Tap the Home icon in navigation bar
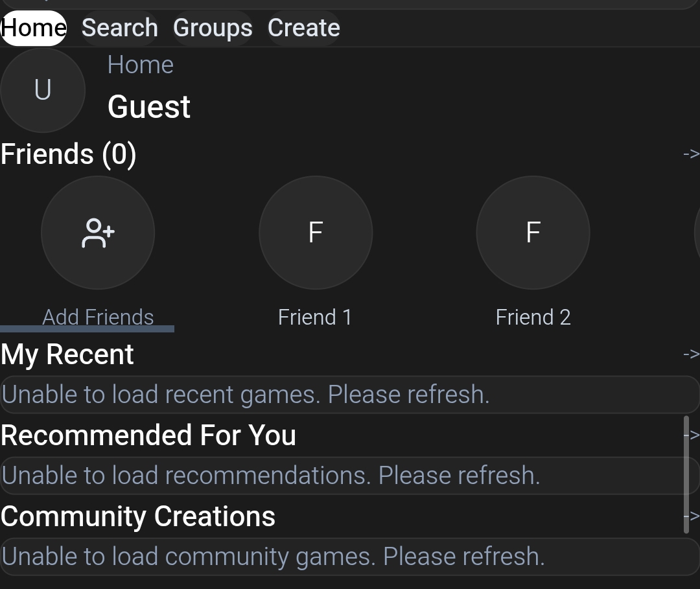 coord(34,27)
